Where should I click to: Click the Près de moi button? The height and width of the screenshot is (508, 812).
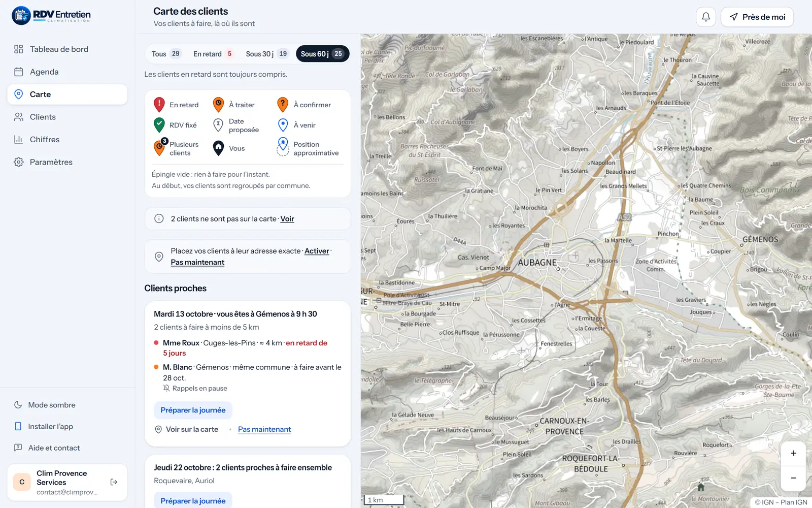click(x=757, y=17)
